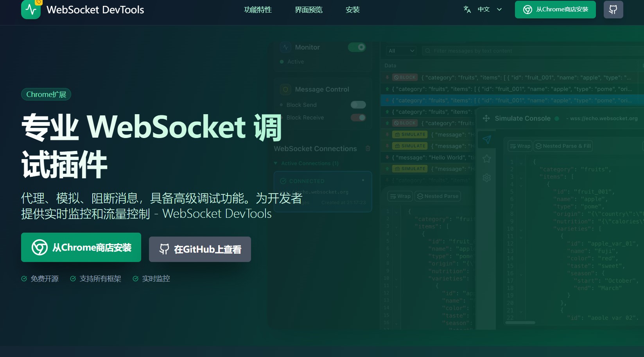644x357 pixels.
Task: Select the "Hello World" message row
Action: 428,157
